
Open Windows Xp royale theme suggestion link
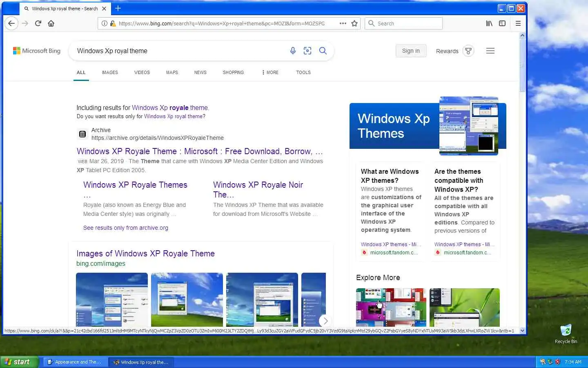click(x=170, y=108)
